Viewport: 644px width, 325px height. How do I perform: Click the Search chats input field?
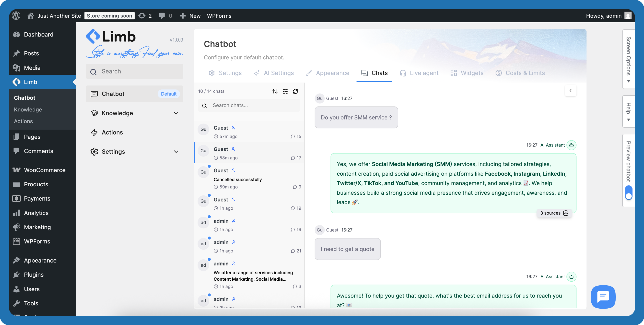click(249, 105)
